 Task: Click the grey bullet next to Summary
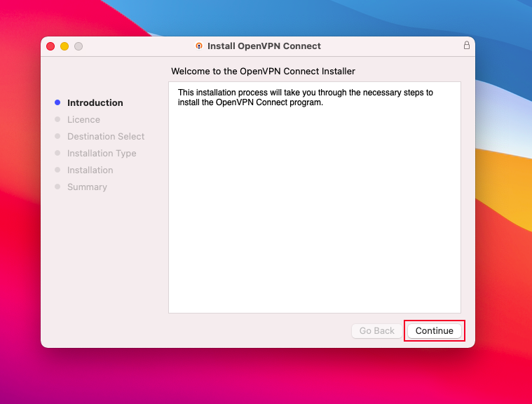(57, 187)
